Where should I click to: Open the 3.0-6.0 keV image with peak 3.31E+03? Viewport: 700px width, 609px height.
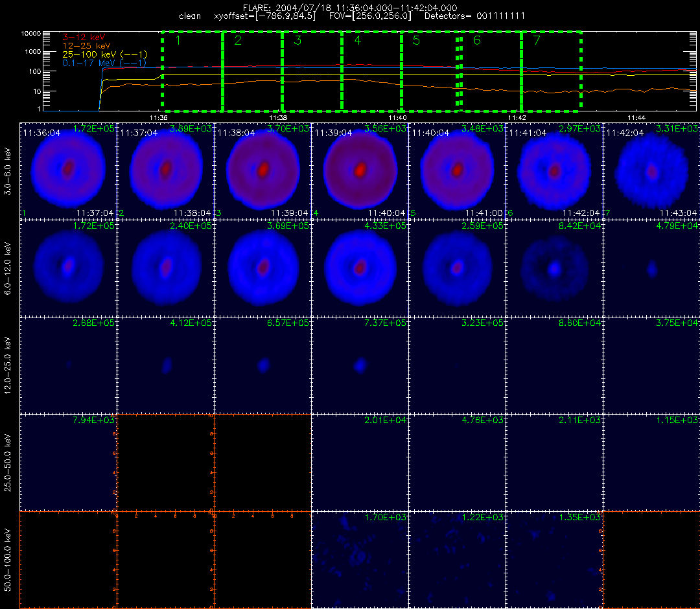[x=652, y=171]
